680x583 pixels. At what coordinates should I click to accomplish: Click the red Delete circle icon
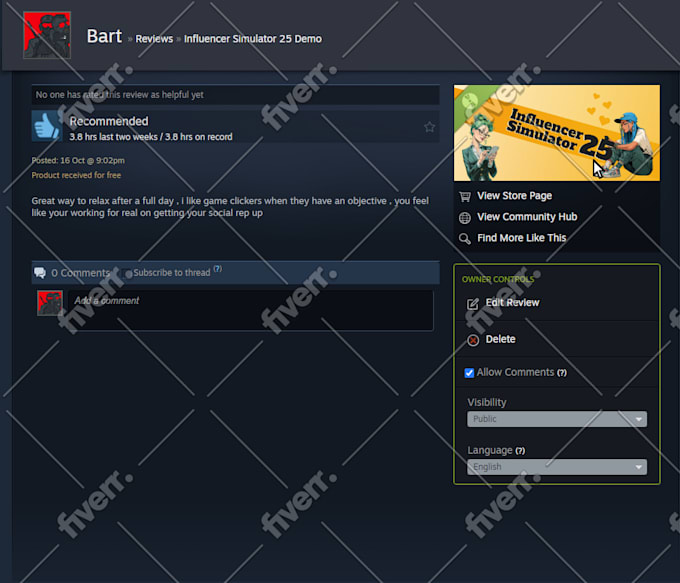point(473,340)
